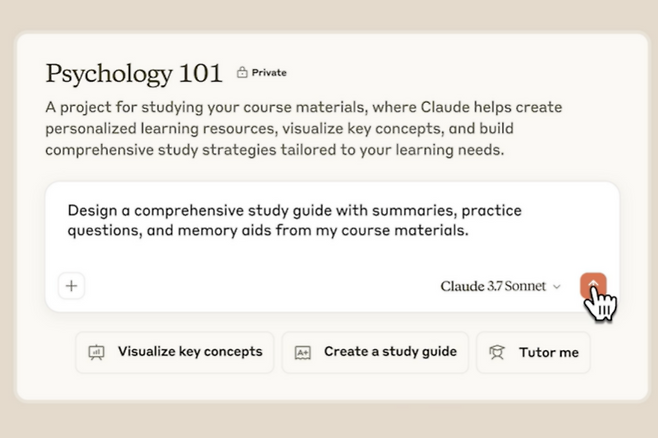Expand the chevron next to model name
Screen dimensions: 658x438
click(557, 287)
